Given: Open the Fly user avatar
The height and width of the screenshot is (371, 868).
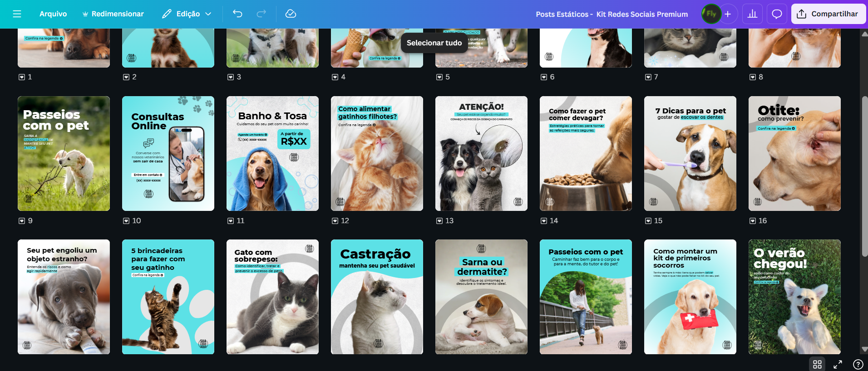Looking at the screenshot, I should point(711,14).
